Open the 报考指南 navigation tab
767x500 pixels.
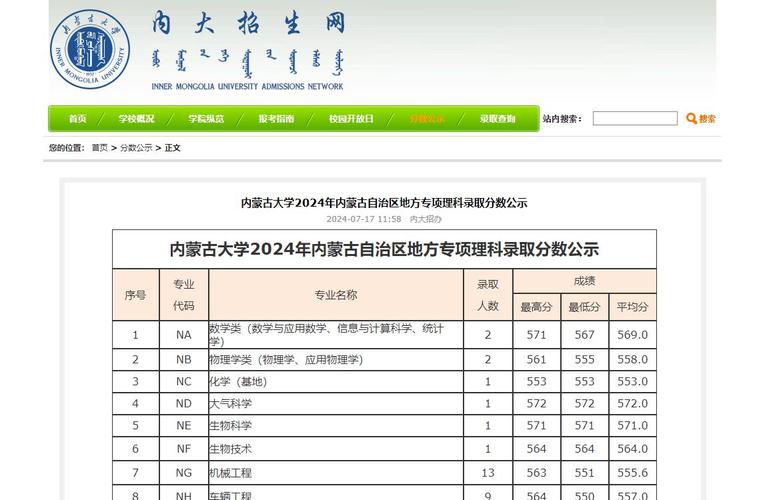276,119
